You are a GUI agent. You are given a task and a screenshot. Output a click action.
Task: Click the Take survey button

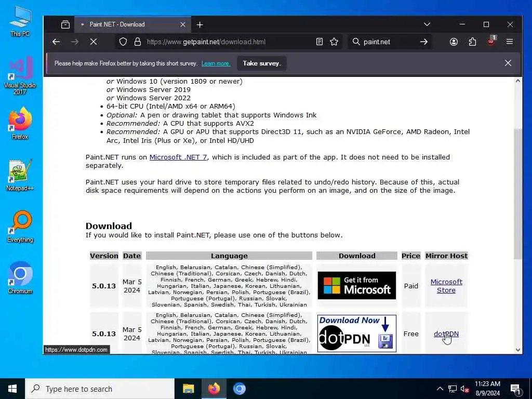coord(262,63)
